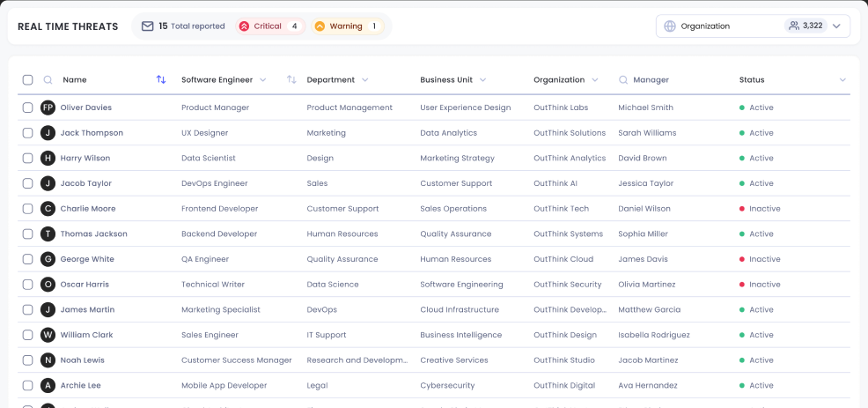
Task: Click the Cloud Infrastructure business unit cell
Action: (x=460, y=309)
